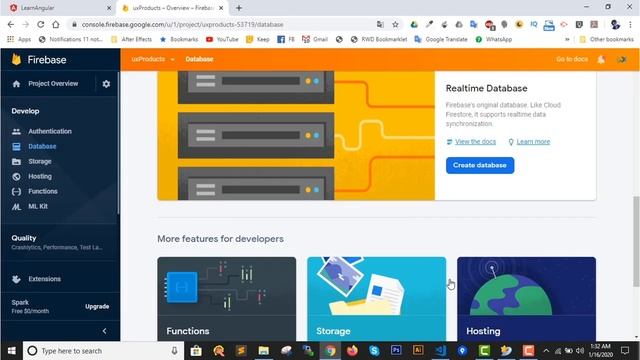Open the uxProducts project dropdown

(x=153, y=59)
